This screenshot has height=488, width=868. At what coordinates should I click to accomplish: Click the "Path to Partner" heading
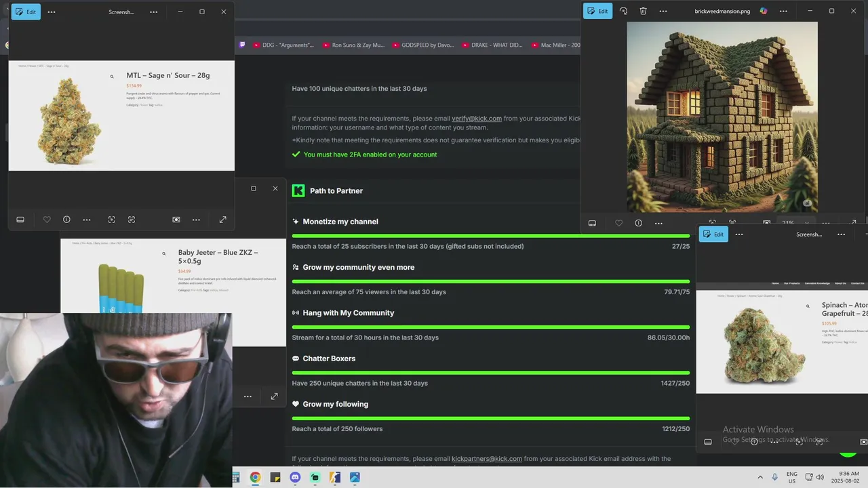(x=336, y=191)
